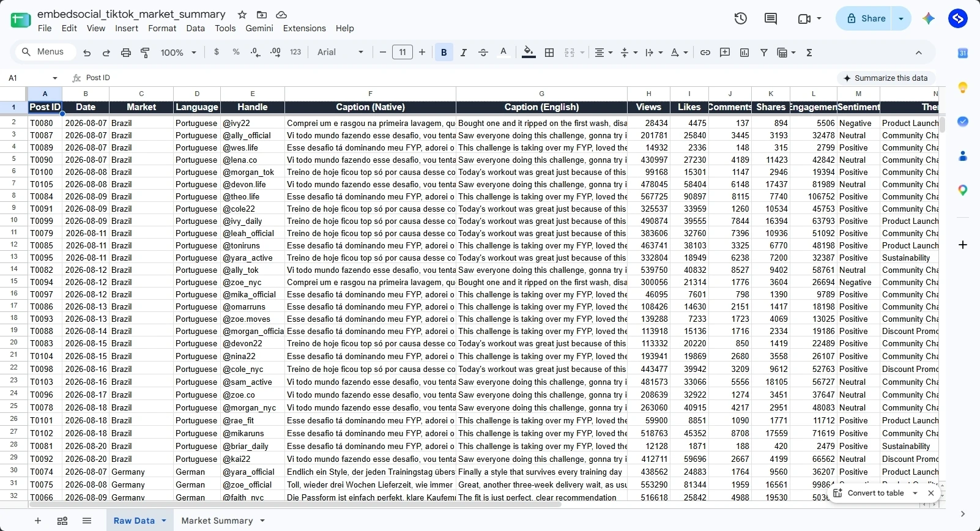Close the Convert to table prompt

tap(931, 493)
